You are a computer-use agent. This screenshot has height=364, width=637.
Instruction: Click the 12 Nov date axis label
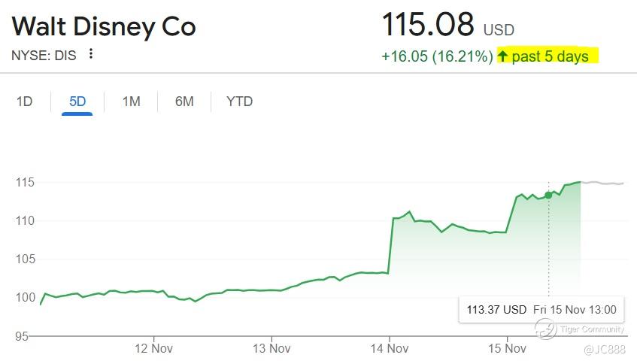tap(153, 348)
